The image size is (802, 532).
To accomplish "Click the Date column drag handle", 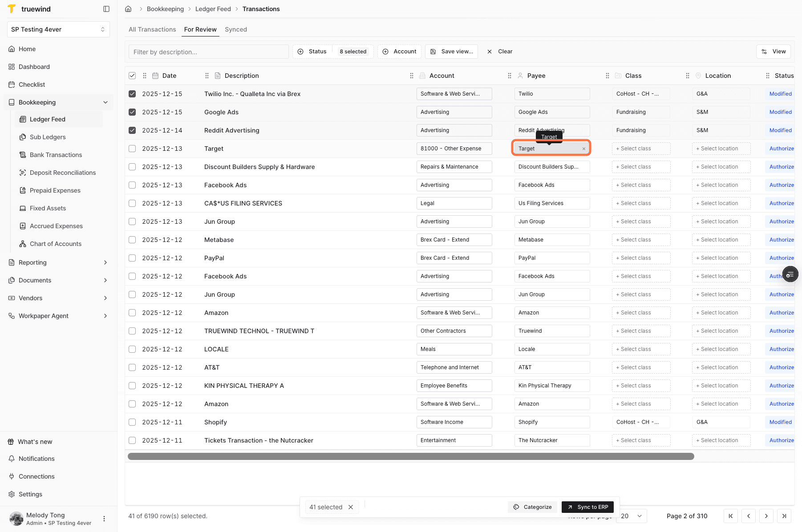I will pos(145,76).
